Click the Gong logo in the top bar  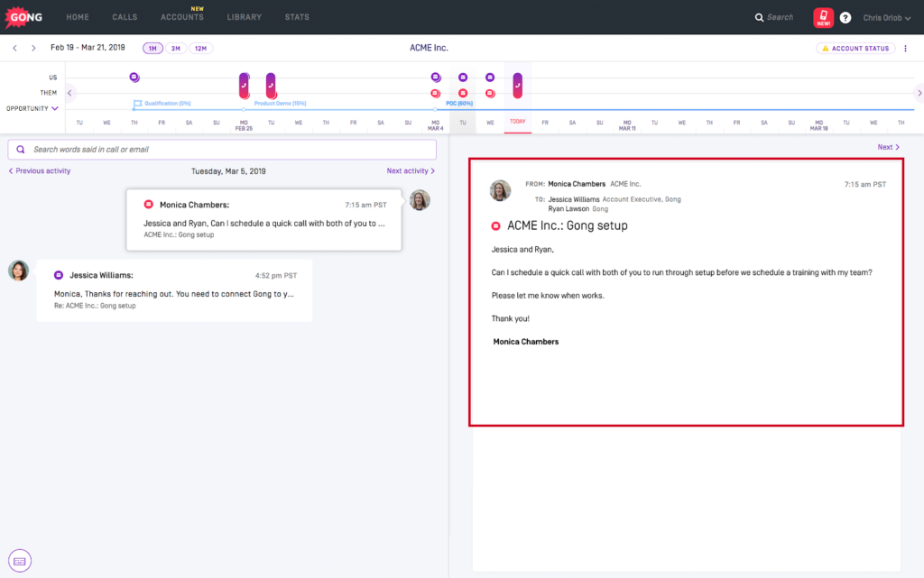pos(23,16)
